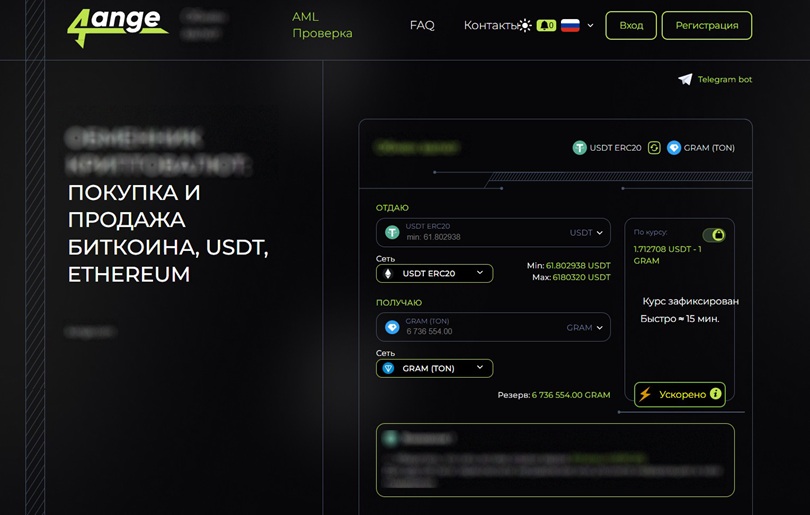This screenshot has height=515, width=810.
Task: Click the USDT ERC20 header label
Action: click(615, 148)
